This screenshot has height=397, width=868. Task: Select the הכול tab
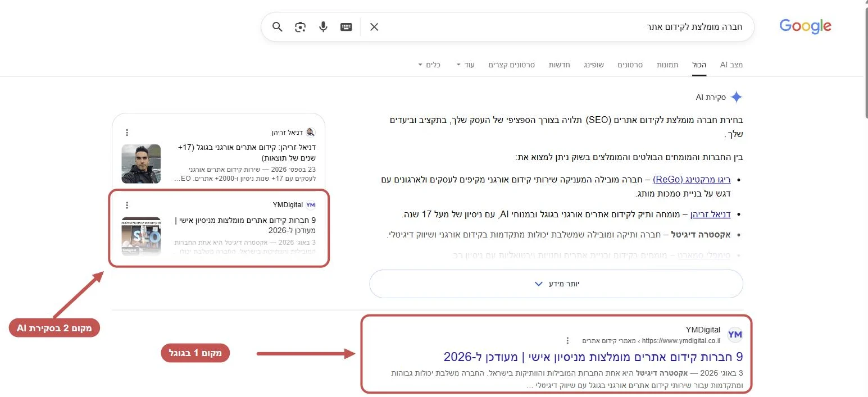[x=699, y=65]
